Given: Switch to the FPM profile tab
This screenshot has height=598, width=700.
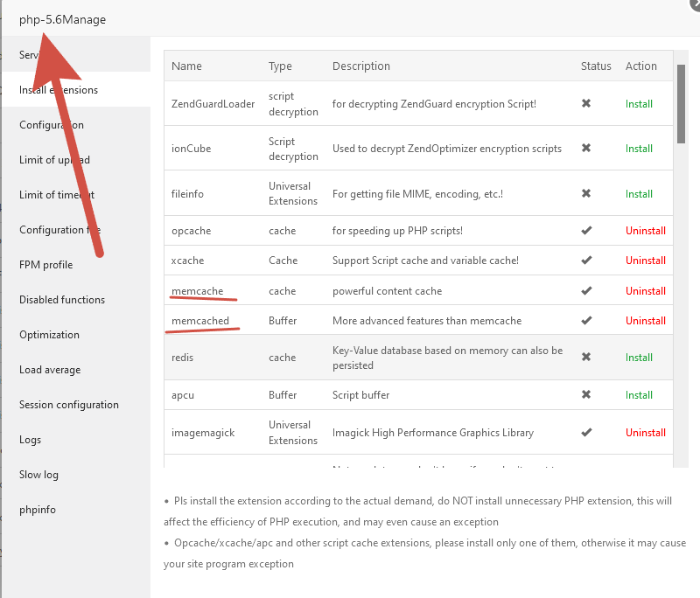Looking at the screenshot, I should (x=46, y=265).
